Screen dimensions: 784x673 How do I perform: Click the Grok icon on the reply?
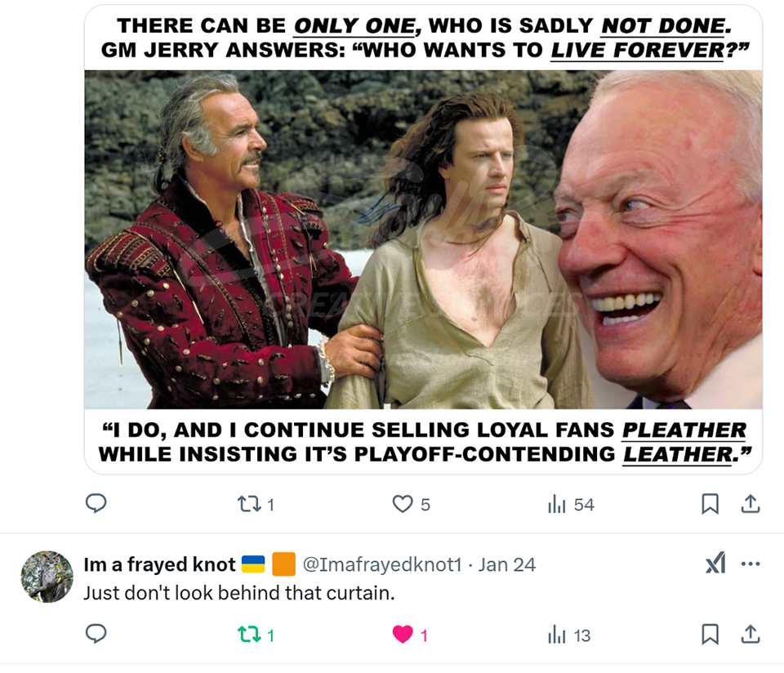pyautogui.click(x=715, y=564)
